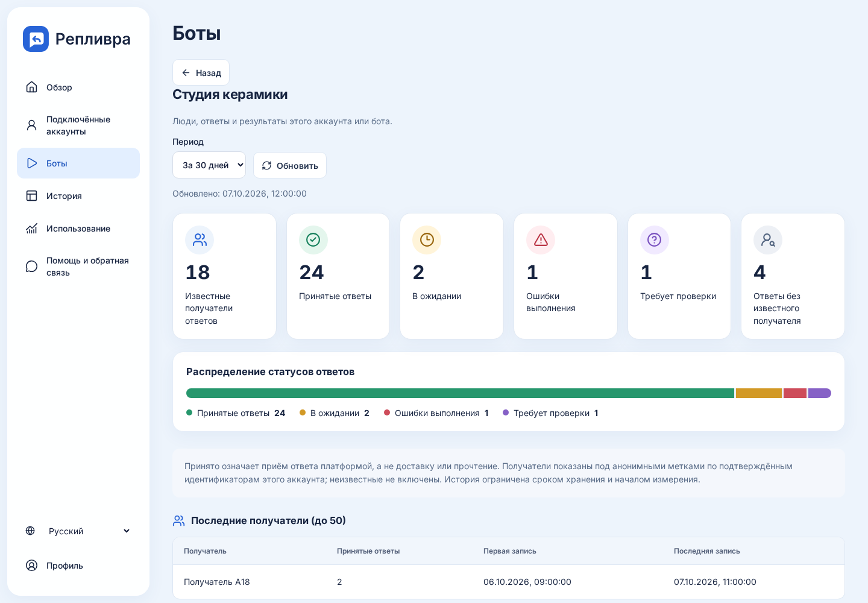Open the История page
Image resolution: width=868 pixels, height=603 pixels.
click(78, 196)
